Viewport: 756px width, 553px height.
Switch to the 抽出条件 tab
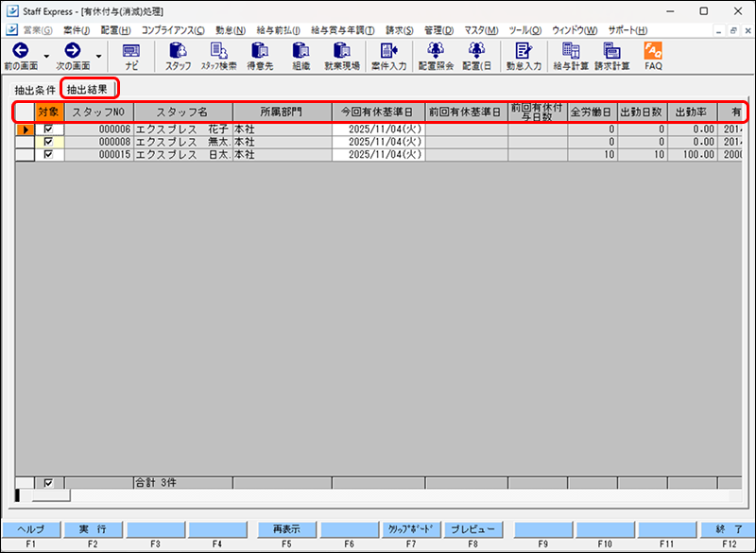click(35, 90)
